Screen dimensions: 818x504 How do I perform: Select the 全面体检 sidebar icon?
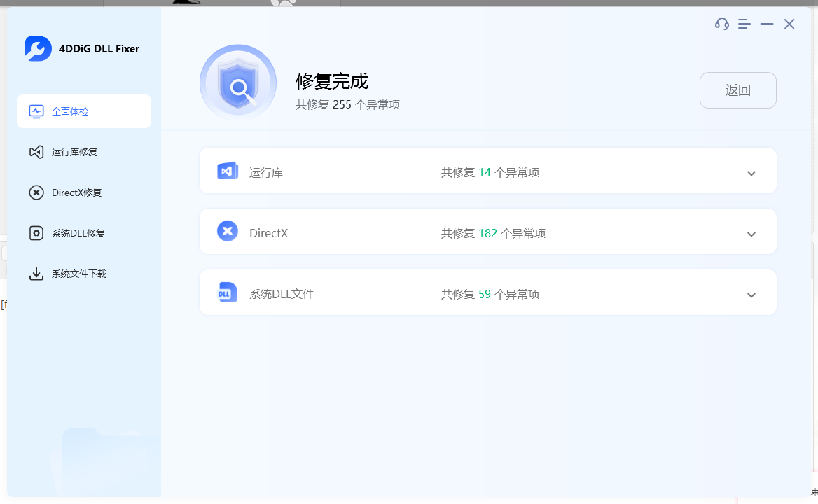coord(36,111)
